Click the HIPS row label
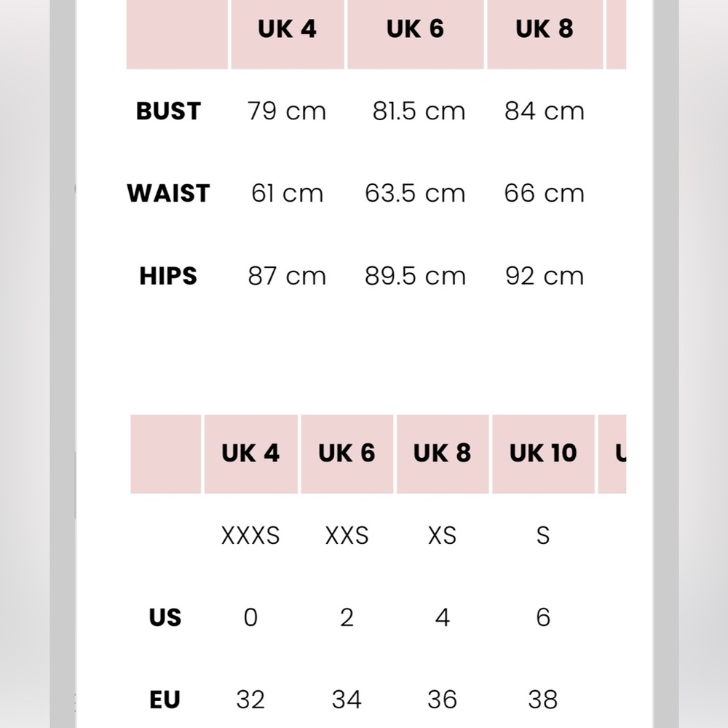This screenshot has height=728, width=728. [x=168, y=276]
